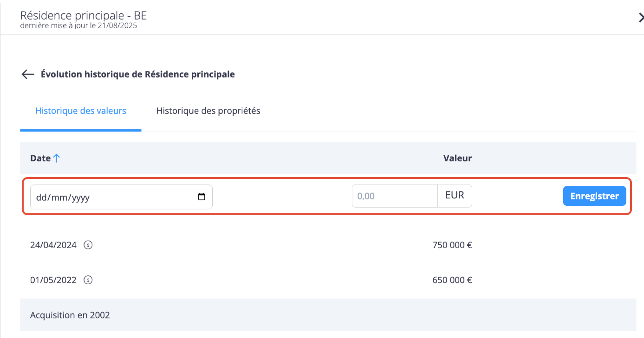Click the 0,00 value input field

(x=395, y=196)
